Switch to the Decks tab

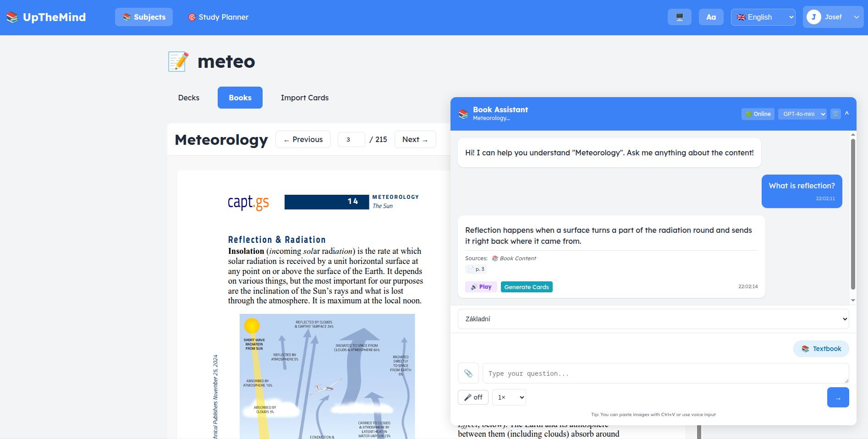click(189, 98)
